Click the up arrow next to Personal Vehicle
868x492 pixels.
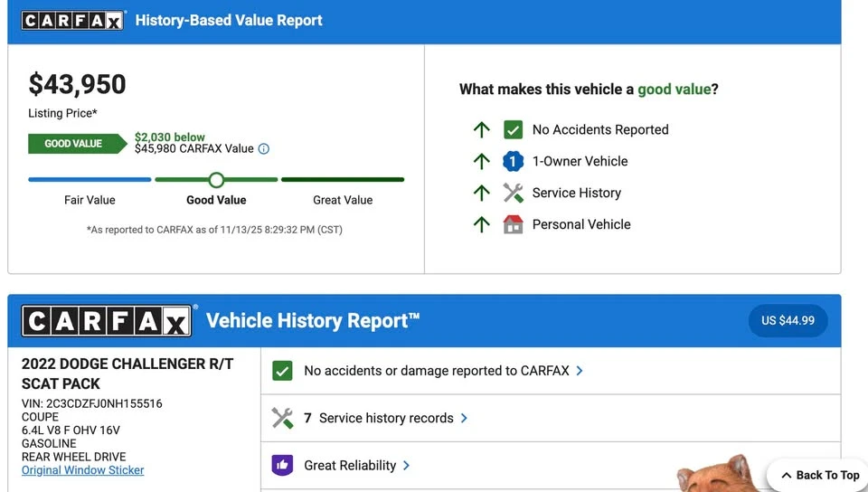click(x=482, y=224)
